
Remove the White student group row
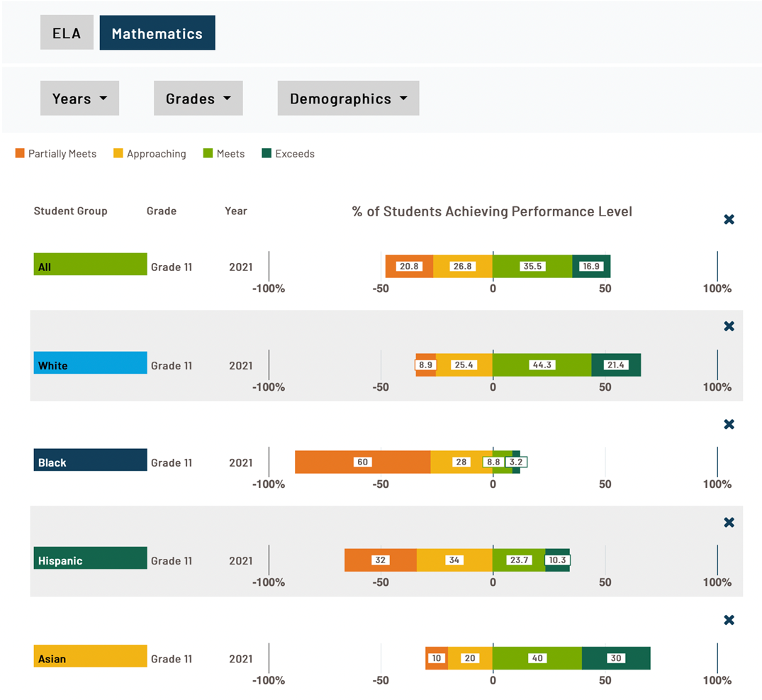[x=729, y=326]
